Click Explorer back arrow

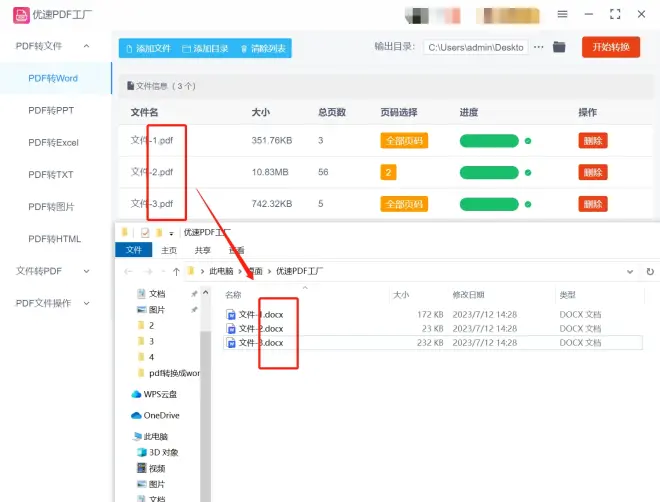[128, 272]
